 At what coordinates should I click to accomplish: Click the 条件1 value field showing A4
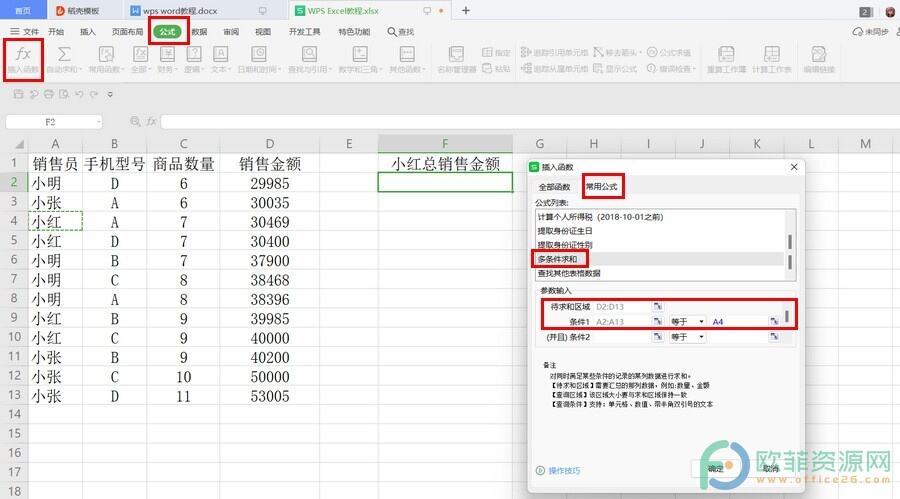pyautogui.click(x=738, y=321)
